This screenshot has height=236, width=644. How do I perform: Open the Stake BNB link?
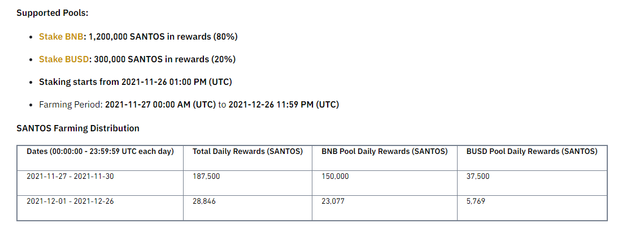pyautogui.click(x=61, y=37)
